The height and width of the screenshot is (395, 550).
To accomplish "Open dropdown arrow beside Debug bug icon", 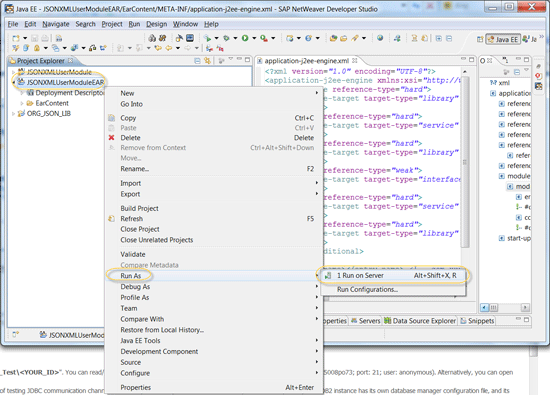I will click(x=235, y=38).
